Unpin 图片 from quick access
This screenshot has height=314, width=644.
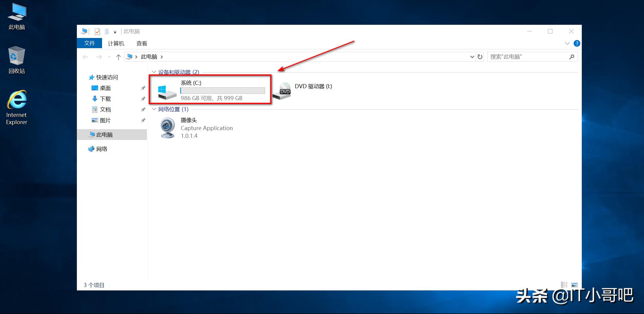(x=143, y=120)
